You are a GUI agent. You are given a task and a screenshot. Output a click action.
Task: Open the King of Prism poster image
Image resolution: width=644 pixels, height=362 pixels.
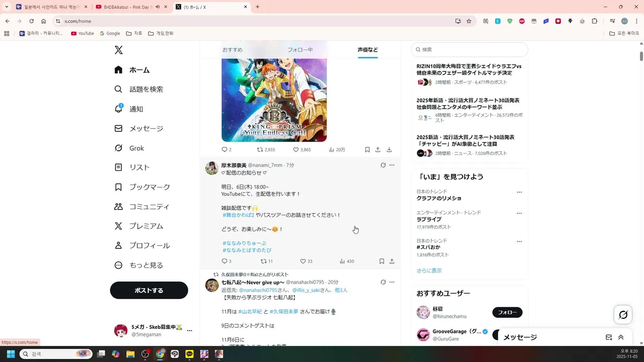coord(274,100)
